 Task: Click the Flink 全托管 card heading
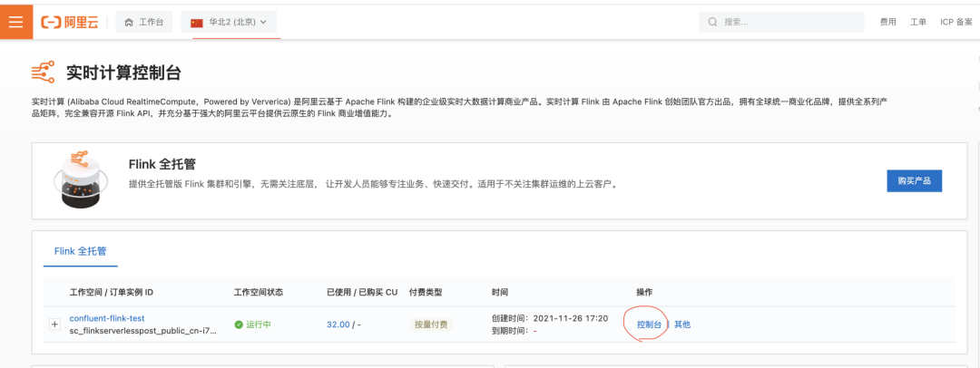click(162, 164)
